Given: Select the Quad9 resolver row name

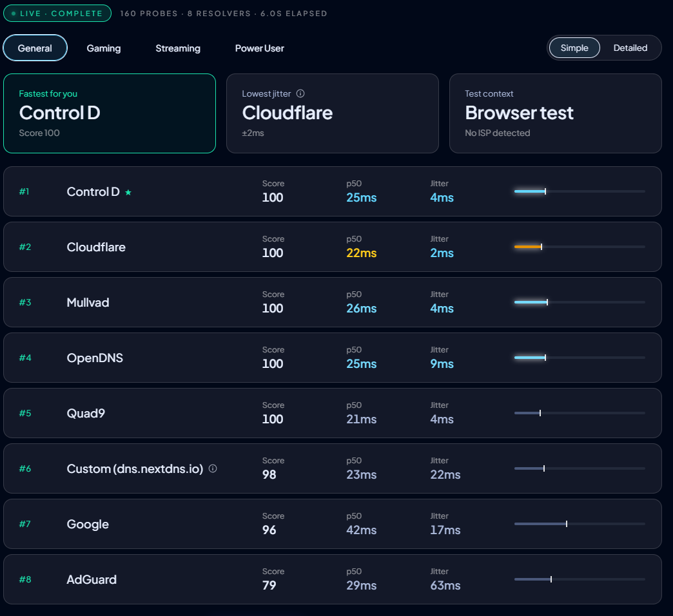Looking at the screenshot, I should pos(86,413).
